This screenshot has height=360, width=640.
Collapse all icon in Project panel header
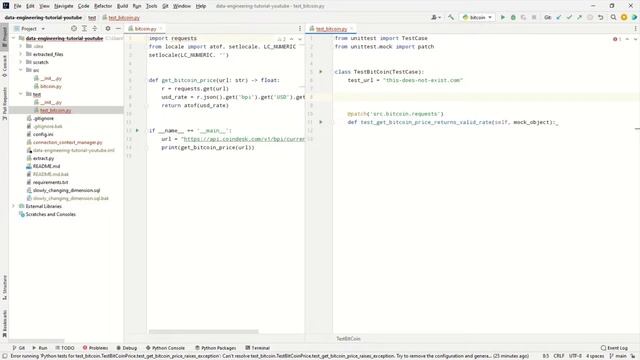pos(94,29)
